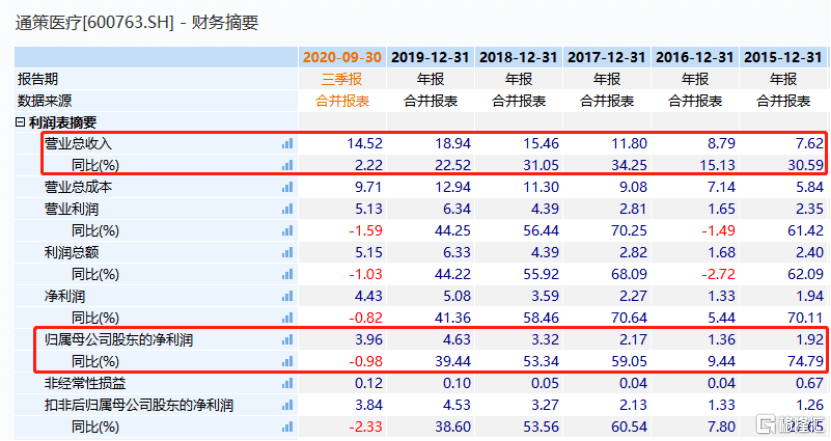831x441 pixels.
Task: Click chart icon for 非经常性损益 row
Action: [x=288, y=383]
